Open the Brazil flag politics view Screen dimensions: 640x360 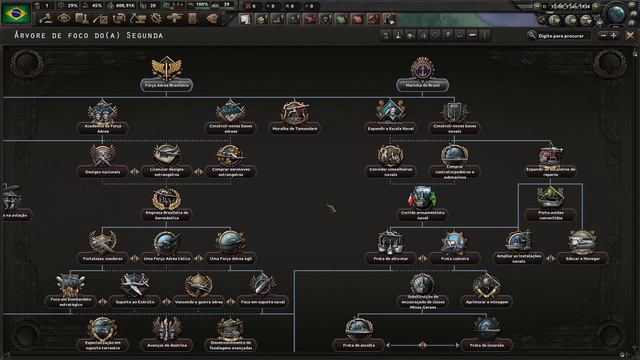(16, 13)
